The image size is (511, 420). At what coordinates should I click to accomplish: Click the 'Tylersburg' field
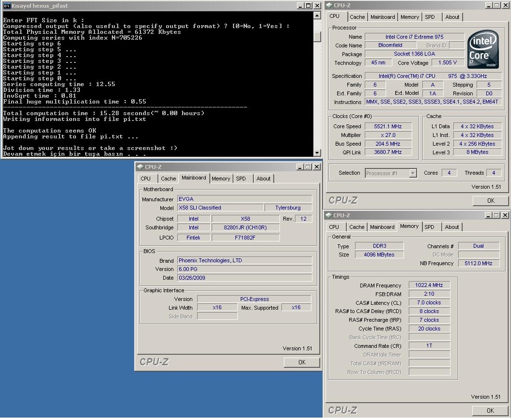click(x=288, y=208)
